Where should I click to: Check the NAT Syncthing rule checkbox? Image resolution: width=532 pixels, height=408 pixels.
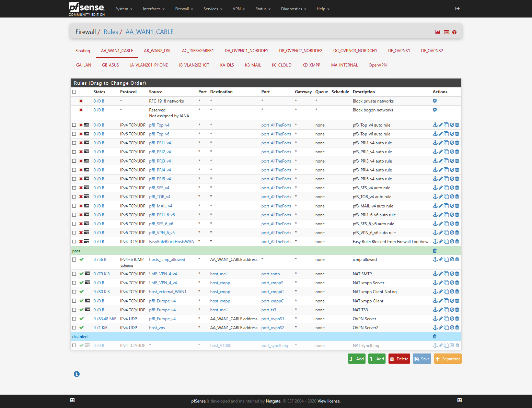coord(74,345)
